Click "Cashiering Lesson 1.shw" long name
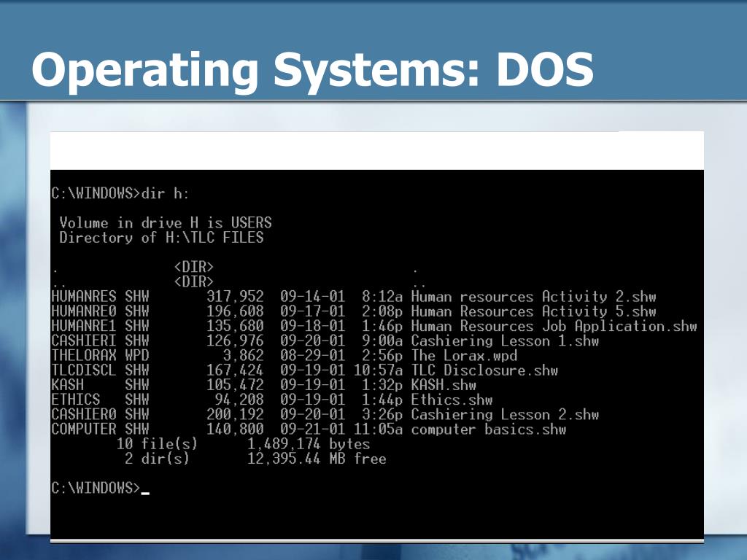Image resolution: width=747 pixels, height=560 pixels. 505,341
